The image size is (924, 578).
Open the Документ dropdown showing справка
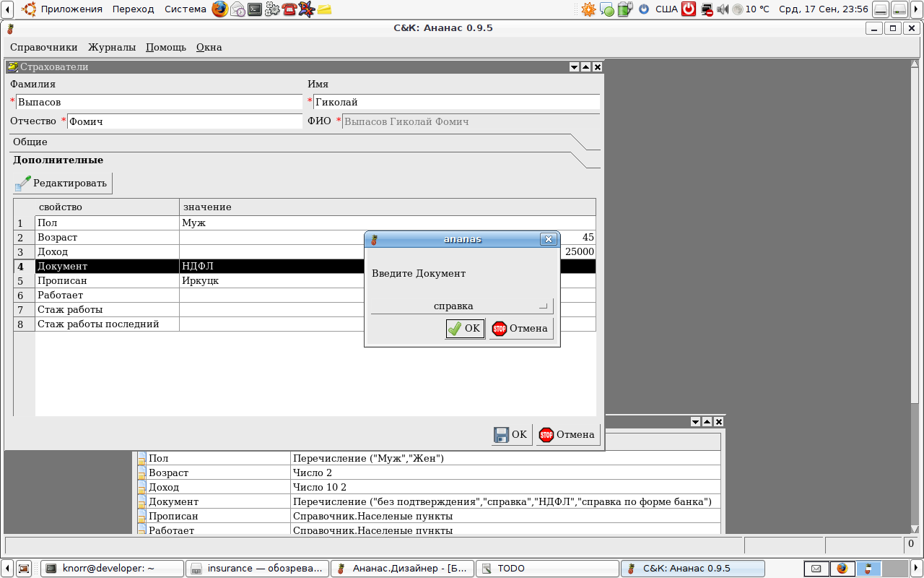(462, 306)
